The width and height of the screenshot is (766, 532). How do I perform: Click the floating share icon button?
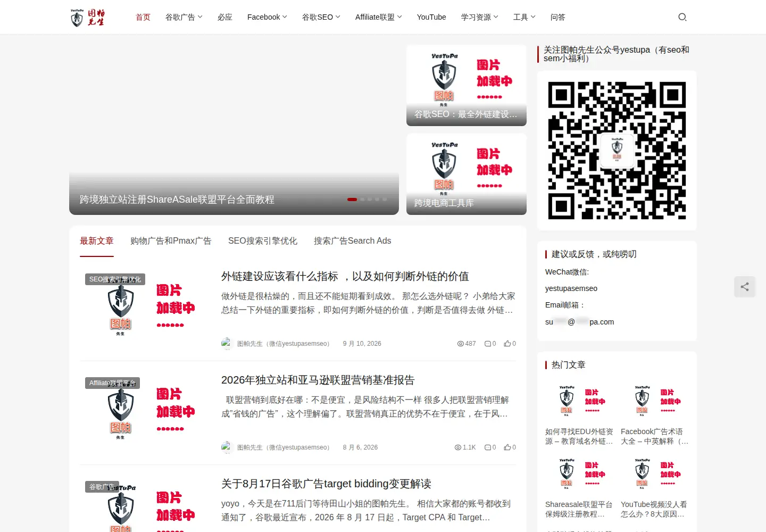click(x=745, y=287)
